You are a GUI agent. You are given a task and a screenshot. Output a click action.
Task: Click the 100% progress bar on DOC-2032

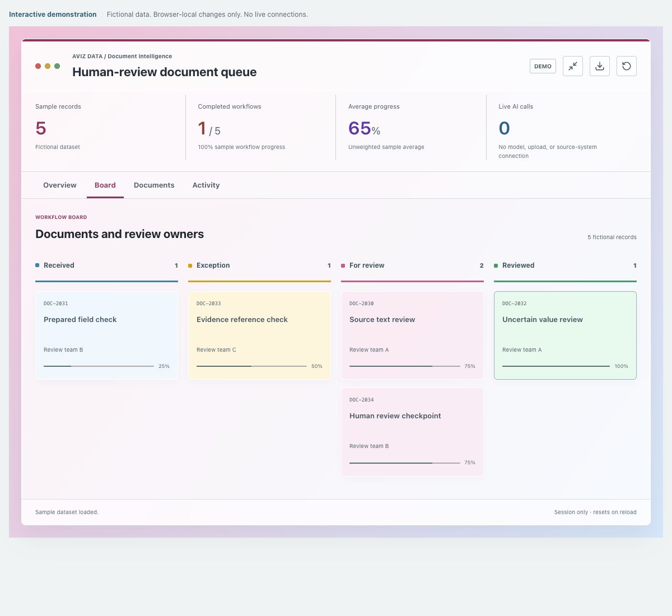point(556,366)
